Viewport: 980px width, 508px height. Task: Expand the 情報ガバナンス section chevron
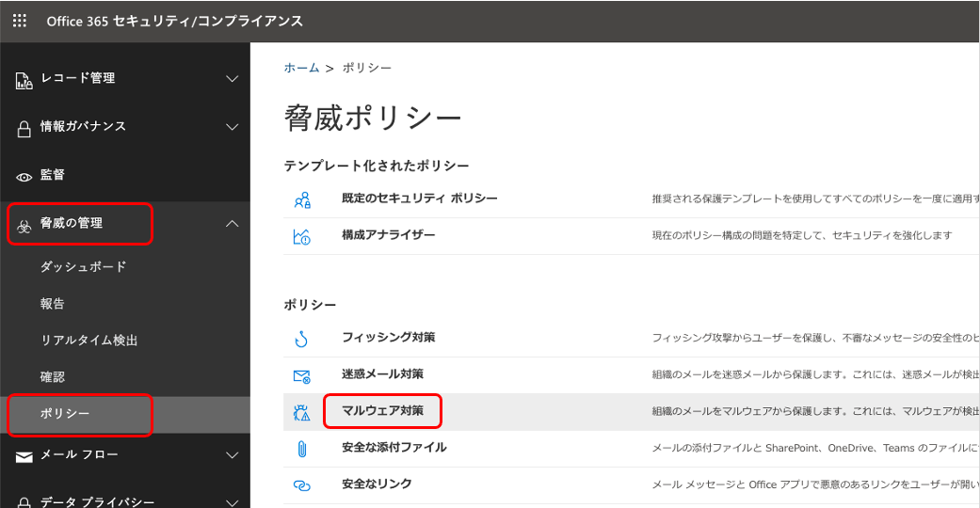(233, 127)
